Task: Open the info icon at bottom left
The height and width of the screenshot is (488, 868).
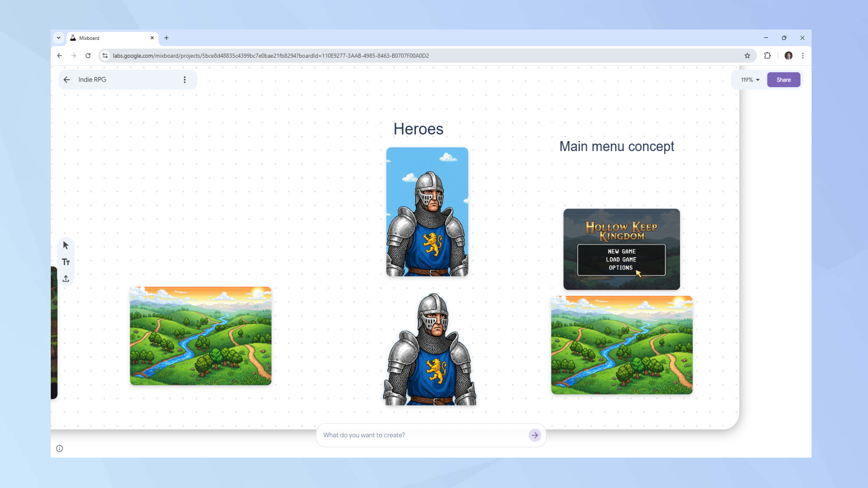Action: pyautogui.click(x=59, y=449)
